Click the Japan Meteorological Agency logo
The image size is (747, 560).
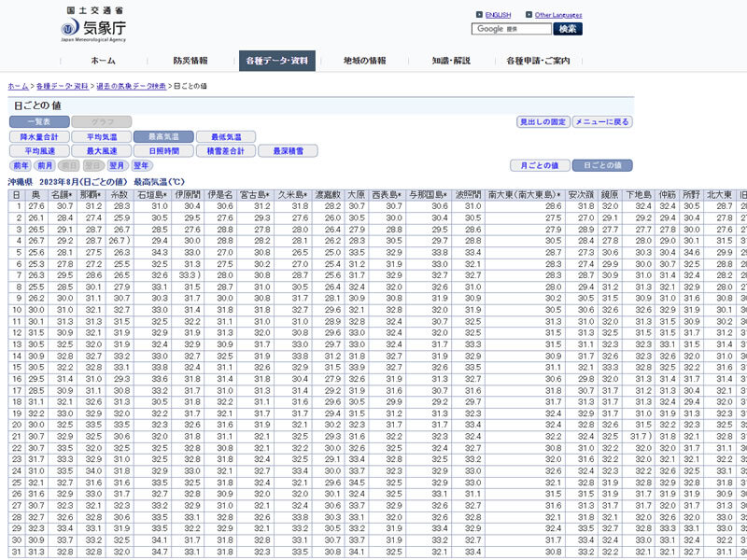point(93,25)
